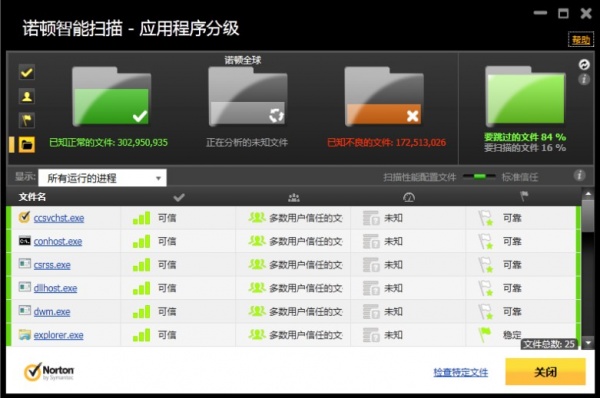
Task: Select the folder sidebar icon
Action: coord(27,145)
